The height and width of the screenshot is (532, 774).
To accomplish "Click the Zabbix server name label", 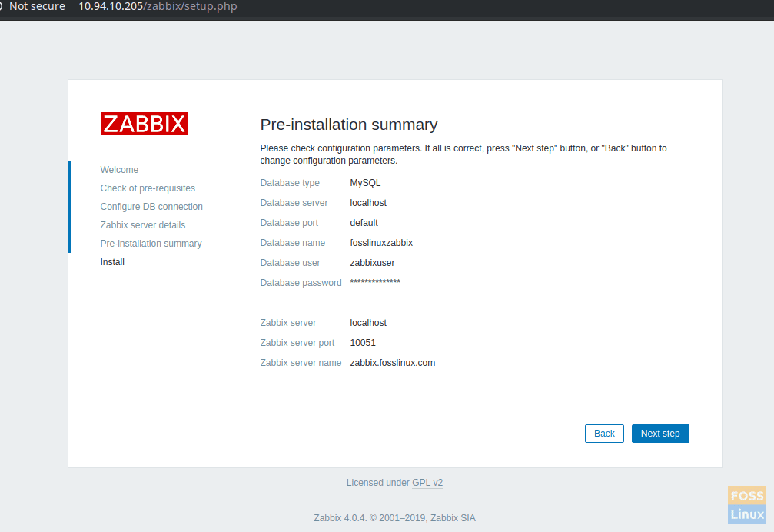I will pyautogui.click(x=301, y=363).
